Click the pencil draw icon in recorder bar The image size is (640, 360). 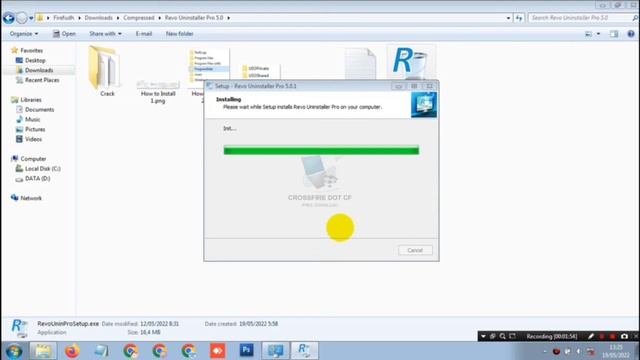[x=591, y=336]
